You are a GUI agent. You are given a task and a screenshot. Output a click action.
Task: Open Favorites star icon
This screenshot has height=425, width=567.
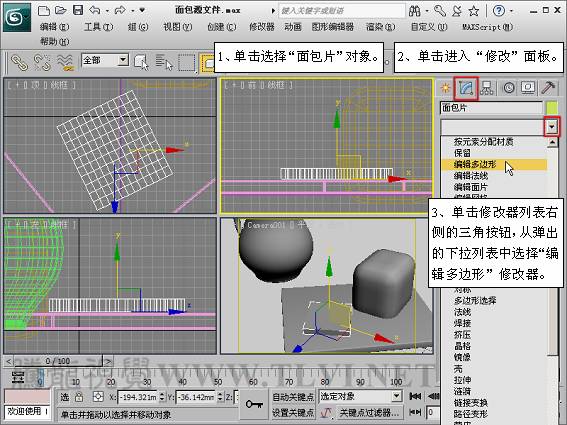(x=474, y=11)
